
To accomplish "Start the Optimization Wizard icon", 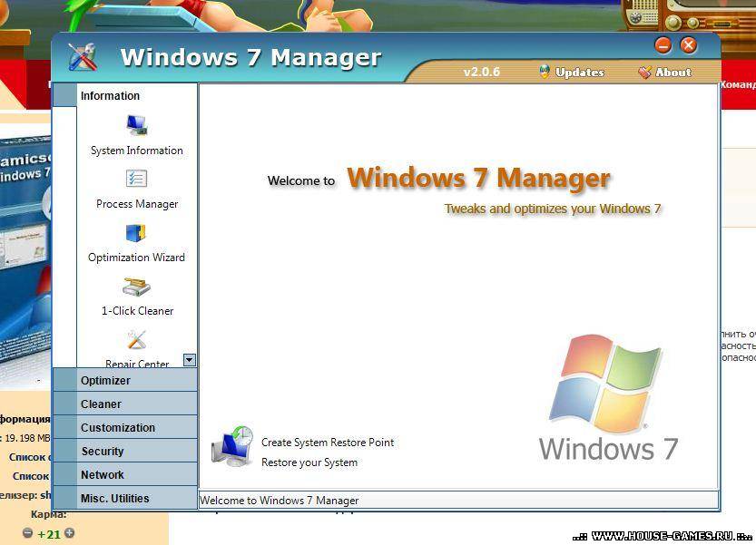I will pyautogui.click(x=136, y=233).
